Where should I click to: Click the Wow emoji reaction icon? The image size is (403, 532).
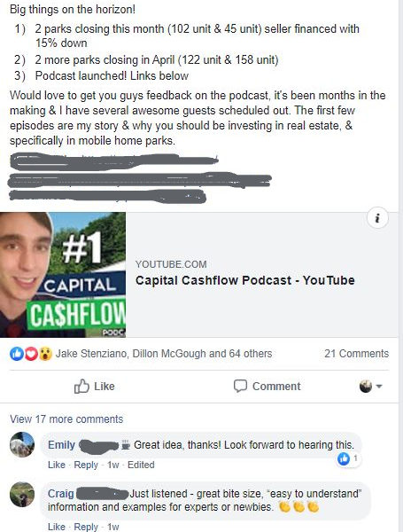coord(45,354)
